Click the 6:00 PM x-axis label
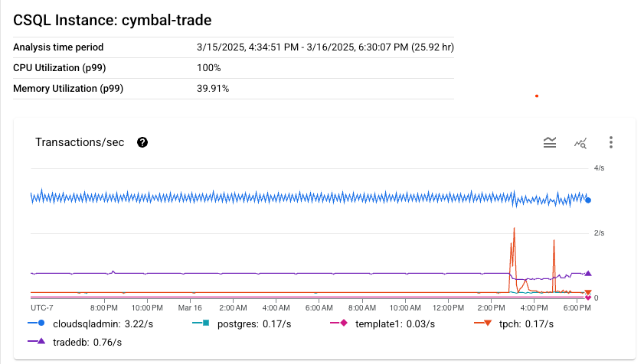644x364 pixels. [577, 307]
